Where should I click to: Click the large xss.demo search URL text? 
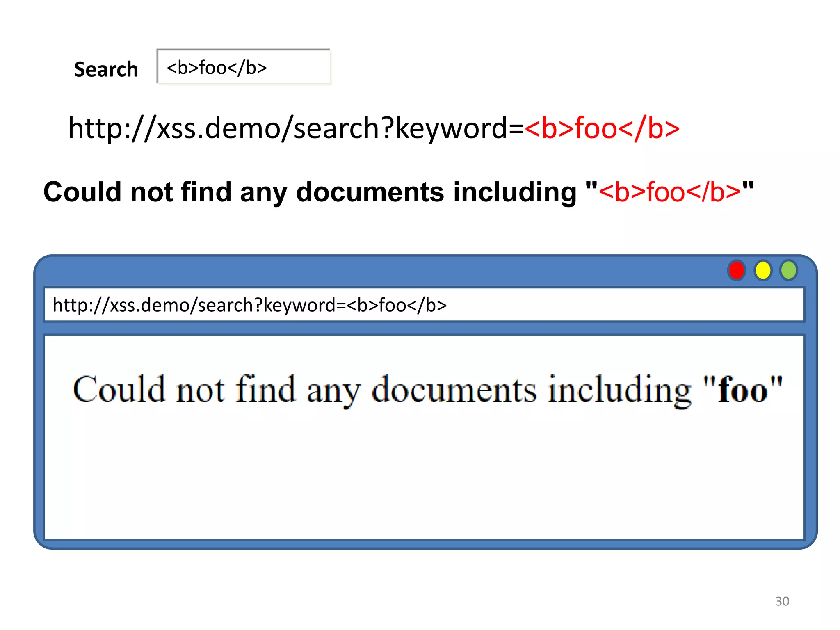[x=374, y=128]
